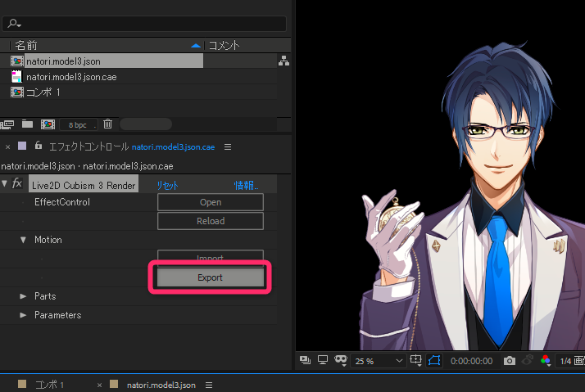The height and width of the screenshot is (392, 585).
Task: Click the EffectControl property label
Action: pyautogui.click(x=62, y=202)
